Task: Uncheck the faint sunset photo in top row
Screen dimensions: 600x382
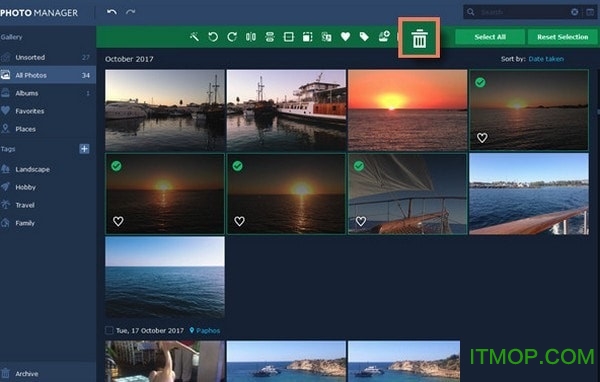Action: click(480, 82)
